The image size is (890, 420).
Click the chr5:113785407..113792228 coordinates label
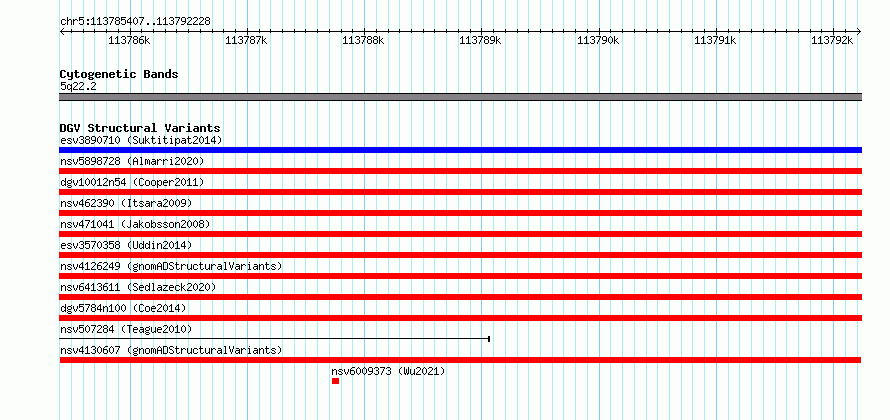coord(135,21)
